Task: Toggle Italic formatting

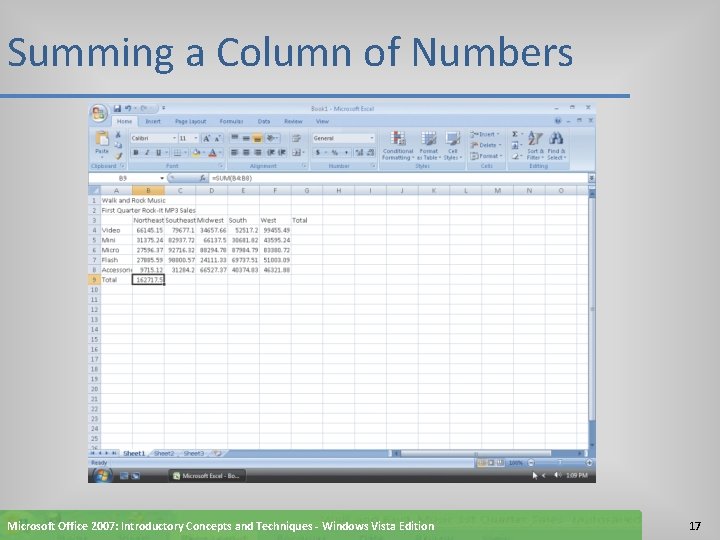Action: pos(147,152)
